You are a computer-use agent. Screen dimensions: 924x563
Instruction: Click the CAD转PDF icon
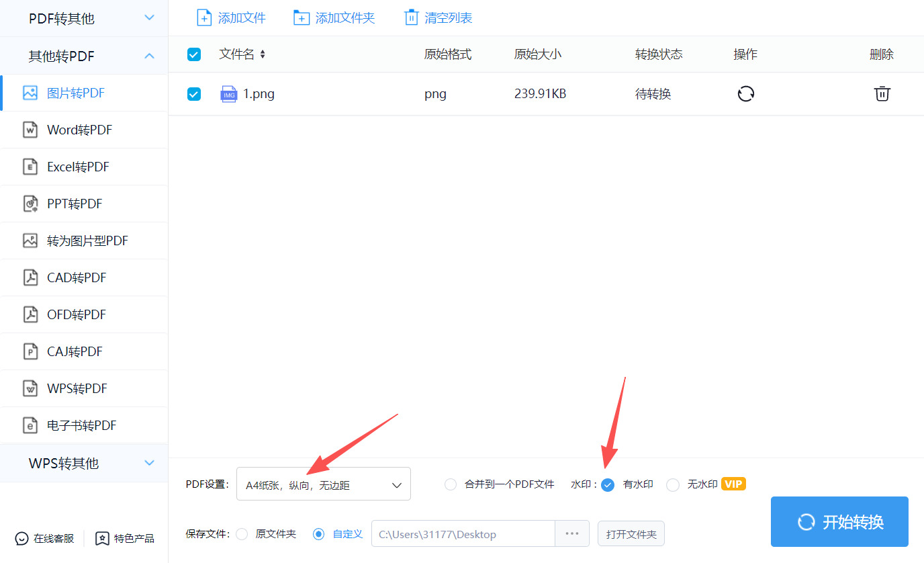30,277
